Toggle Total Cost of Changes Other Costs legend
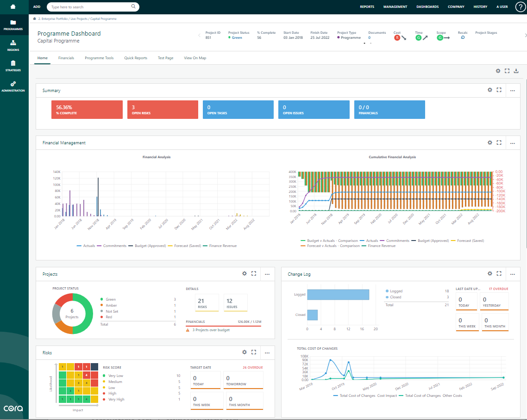 pyautogui.click(x=430, y=395)
